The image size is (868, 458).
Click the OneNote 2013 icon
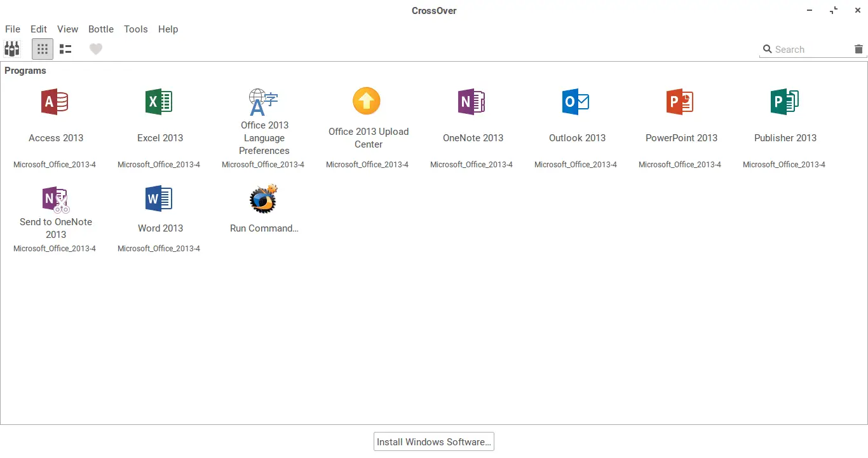pos(471,102)
